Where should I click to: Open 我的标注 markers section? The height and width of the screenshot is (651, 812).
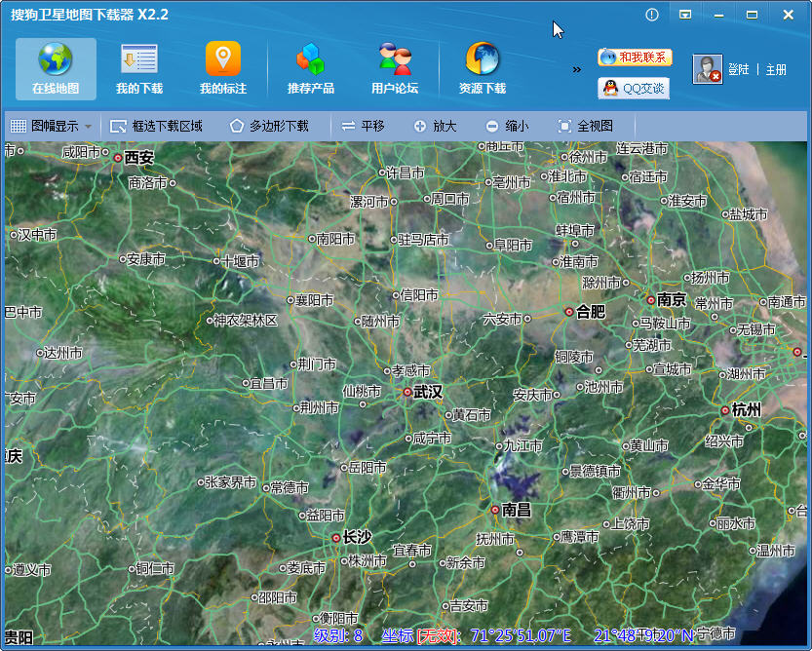click(x=223, y=68)
